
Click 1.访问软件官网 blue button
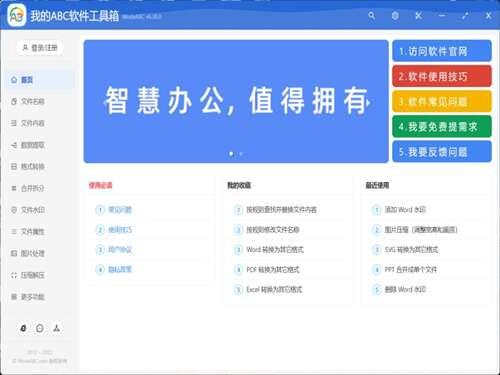pyautogui.click(x=442, y=51)
